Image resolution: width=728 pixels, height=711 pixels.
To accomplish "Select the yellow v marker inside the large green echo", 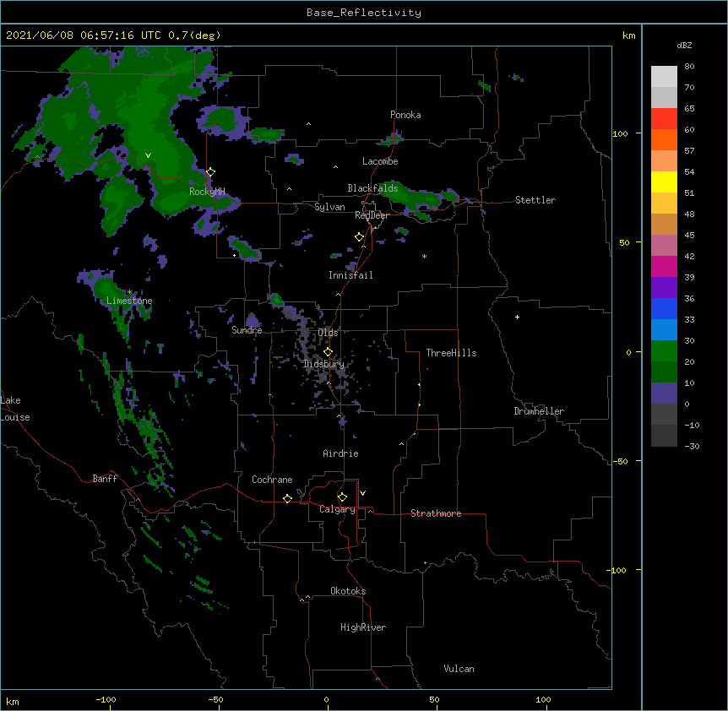I will [148, 155].
